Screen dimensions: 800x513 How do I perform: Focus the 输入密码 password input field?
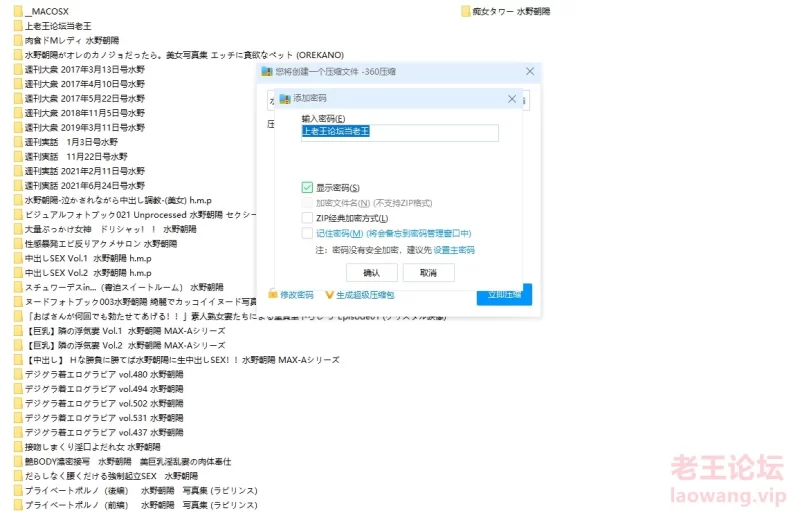(399, 133)
